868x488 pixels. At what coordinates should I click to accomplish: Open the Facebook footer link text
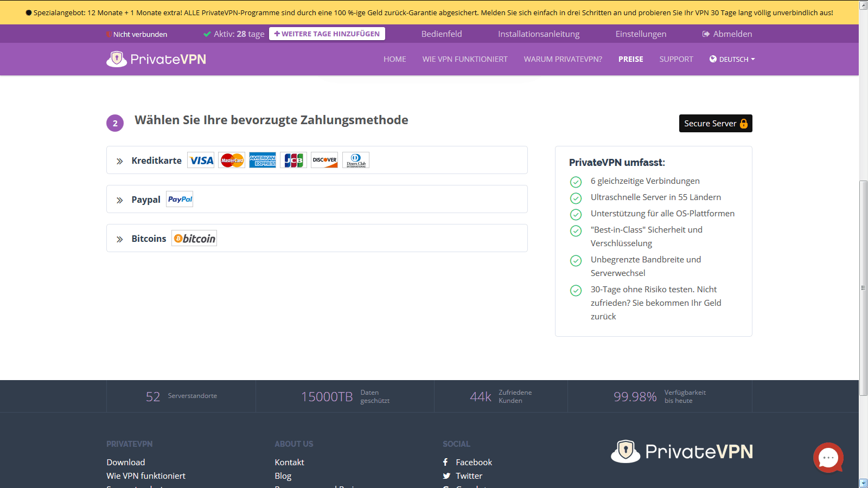tap(474, 462)
